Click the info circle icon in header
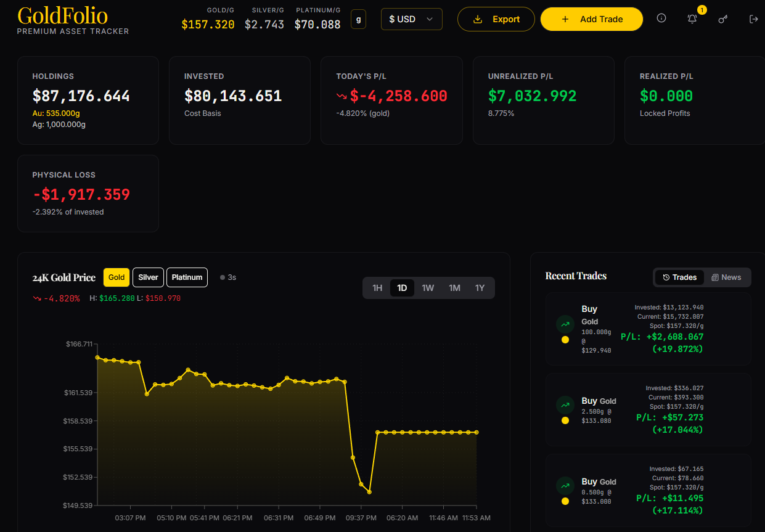Viewport: 765px width, 532px height. click(x=661, y=18)
